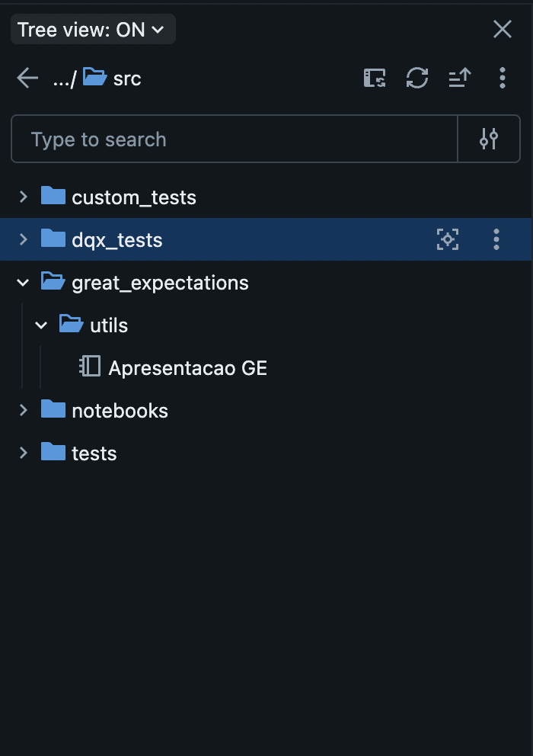Open the dqx_tests row kebab menu

[x=496, y=239]
